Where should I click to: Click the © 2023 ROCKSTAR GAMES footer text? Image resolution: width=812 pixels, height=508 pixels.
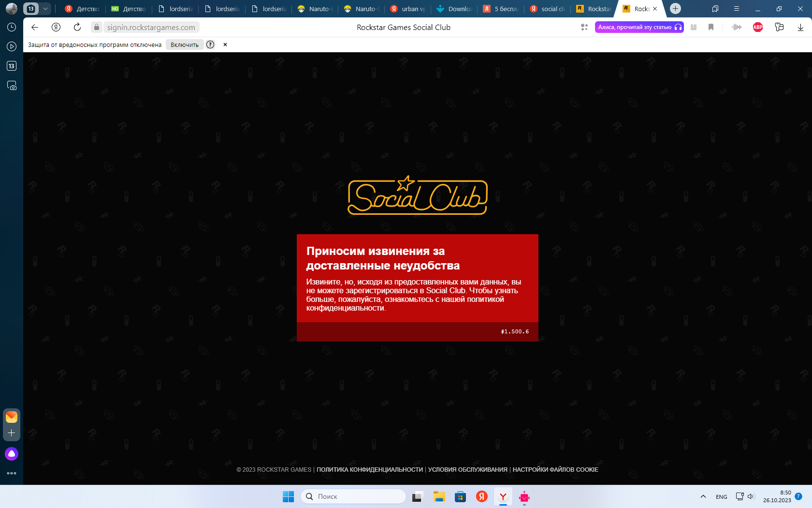coord(274,470)
